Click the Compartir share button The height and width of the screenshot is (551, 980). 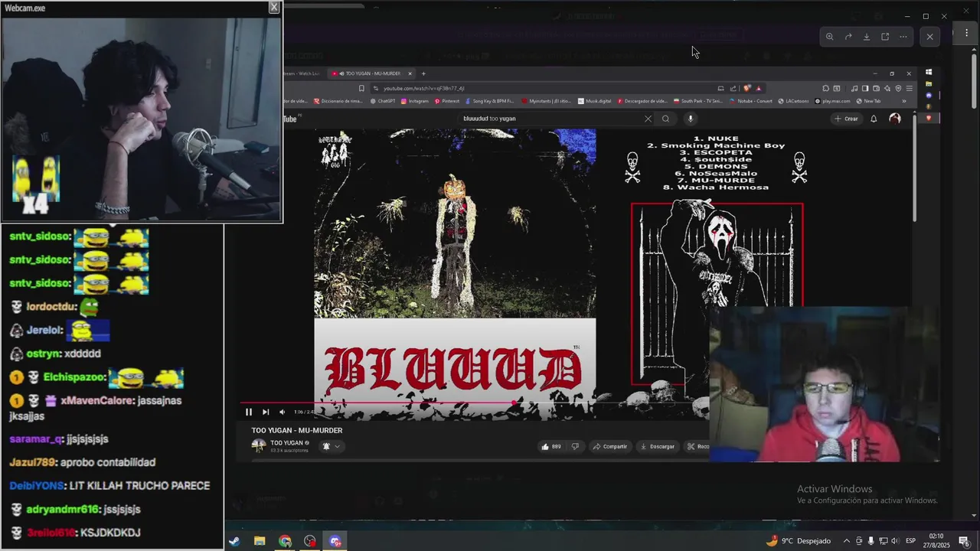coord(610,446)
